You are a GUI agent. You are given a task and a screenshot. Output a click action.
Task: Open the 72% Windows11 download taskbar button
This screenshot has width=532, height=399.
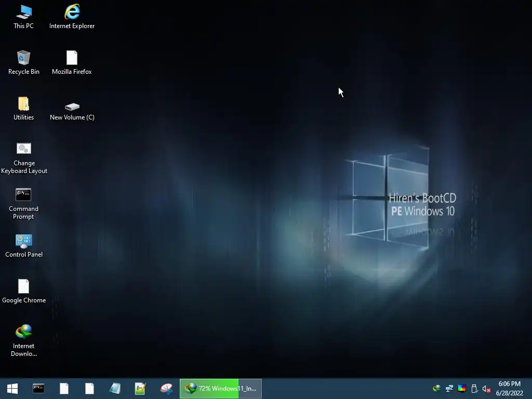(x=220, y=389)
